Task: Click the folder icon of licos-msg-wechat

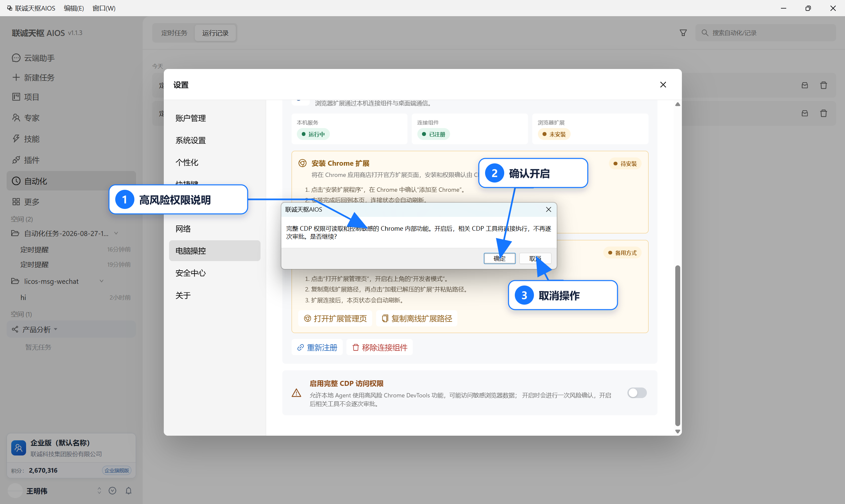Action: [x=15, y=281]
